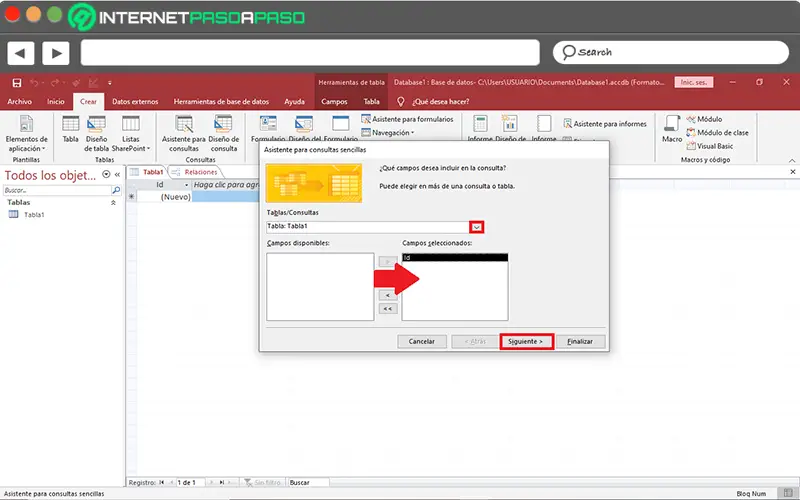Close the Tabla1 document with X
This screenshot has height=500, width=800.
(x=793, y=172)
